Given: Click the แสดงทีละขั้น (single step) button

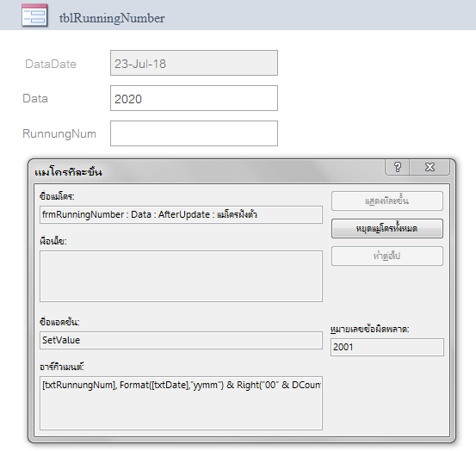Looking at the screenshot, I should (387, 201).
